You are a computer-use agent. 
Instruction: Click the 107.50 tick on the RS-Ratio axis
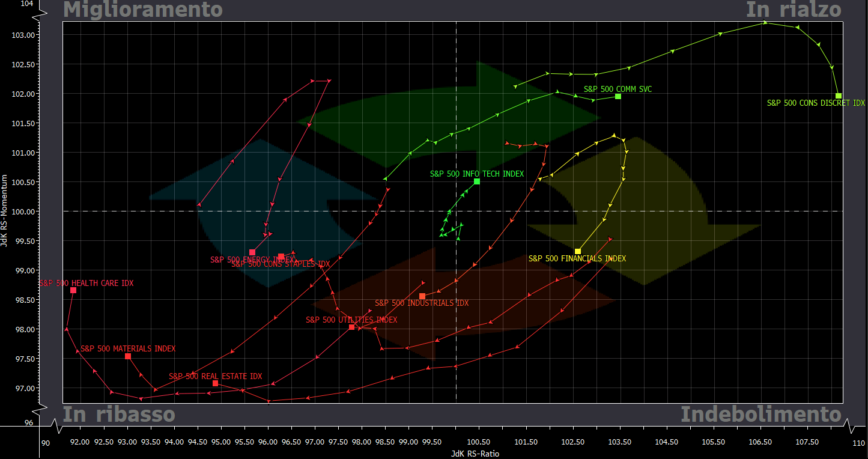(807, 442)
